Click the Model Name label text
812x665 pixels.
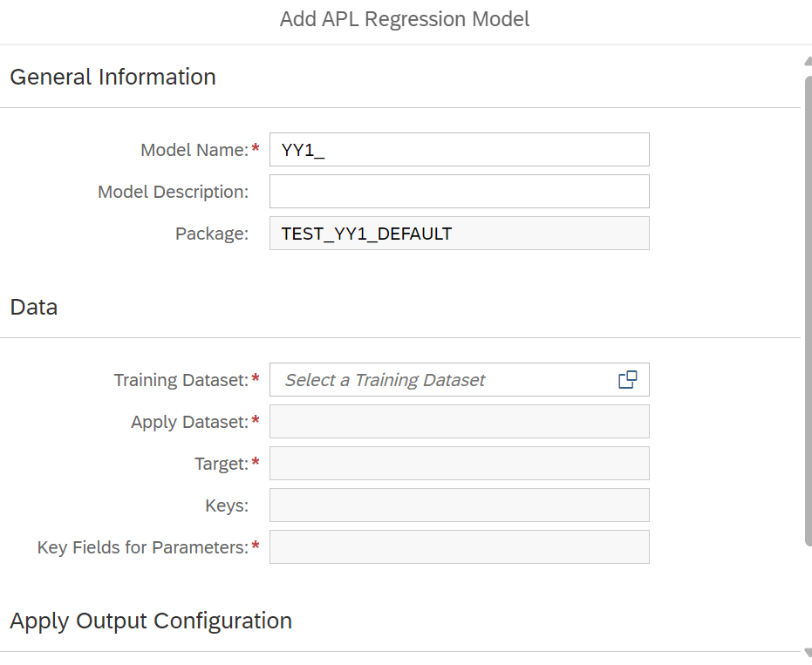point(194,150)
